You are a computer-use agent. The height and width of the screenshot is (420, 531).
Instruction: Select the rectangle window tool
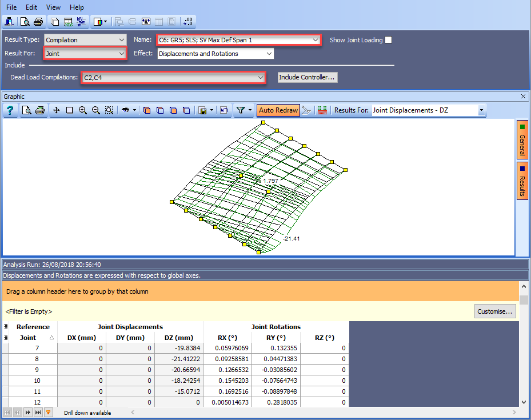tap(69, 110)
